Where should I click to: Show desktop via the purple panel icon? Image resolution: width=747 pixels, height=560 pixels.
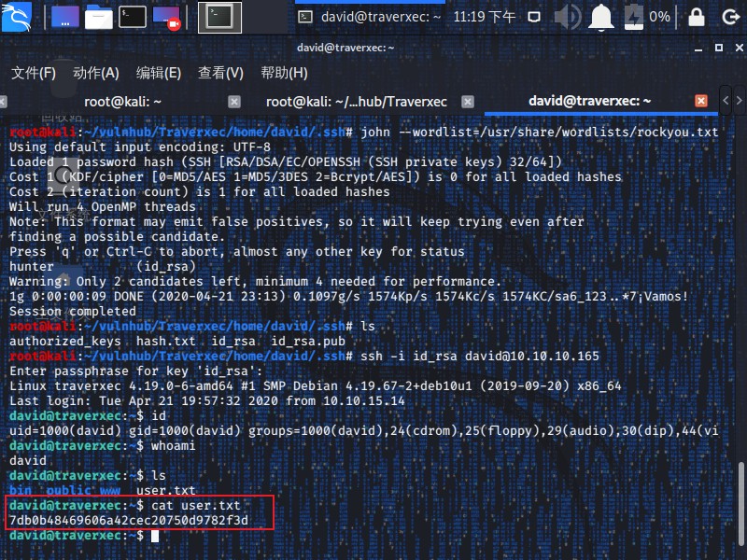[x=65, y=17]
